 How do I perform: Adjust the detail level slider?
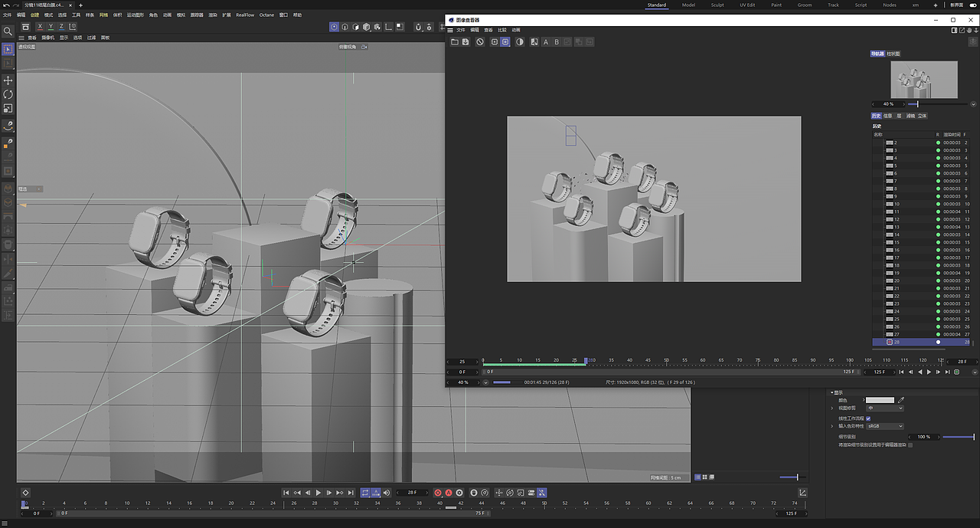pyautogui.click(x=958, y=437)
